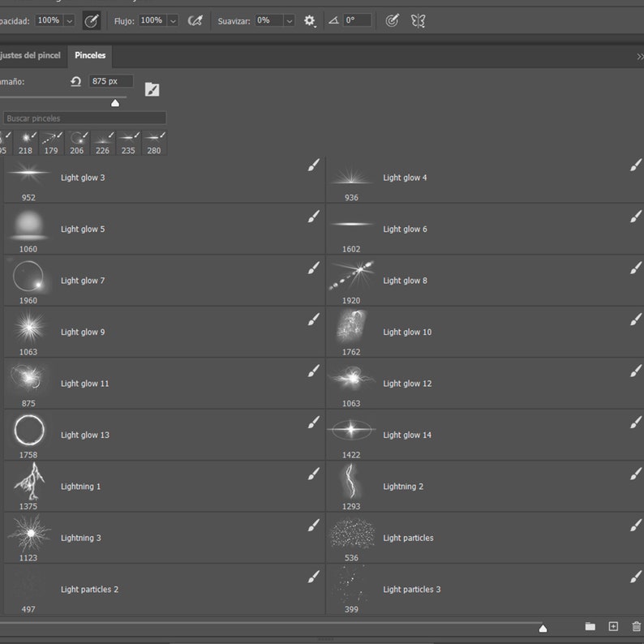
Task: Delete brush with trash icon
Action: pos(636,626)
